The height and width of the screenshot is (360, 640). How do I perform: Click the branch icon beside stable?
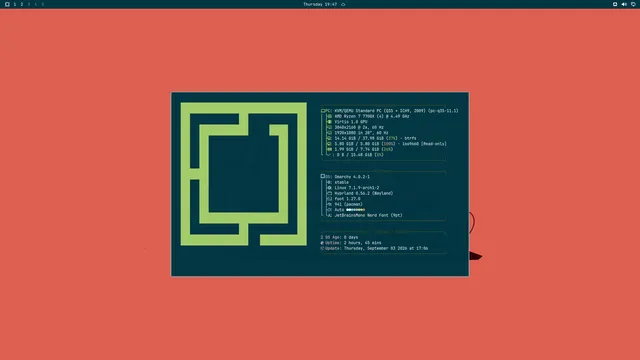tap(329, 182)
